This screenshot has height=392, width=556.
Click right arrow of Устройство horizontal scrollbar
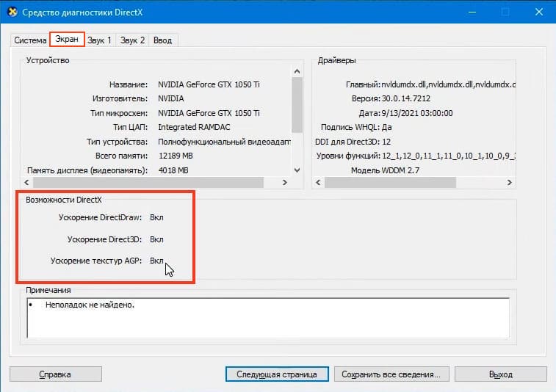click(x=285, y=183)
